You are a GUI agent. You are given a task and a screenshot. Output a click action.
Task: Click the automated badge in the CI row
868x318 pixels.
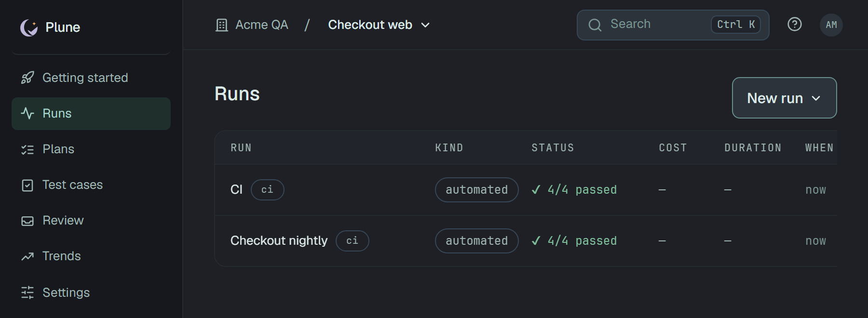click(477, 190)
